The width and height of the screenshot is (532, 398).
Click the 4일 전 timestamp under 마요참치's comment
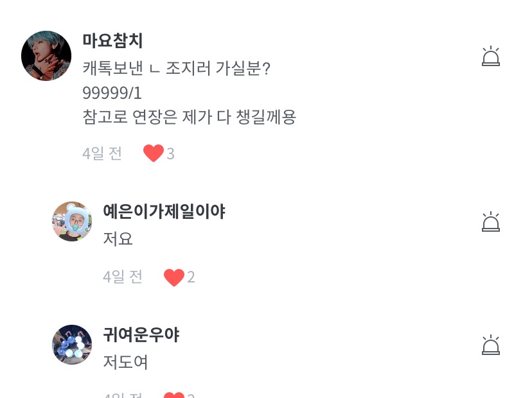pyautogui.click(x=102, y=153)
